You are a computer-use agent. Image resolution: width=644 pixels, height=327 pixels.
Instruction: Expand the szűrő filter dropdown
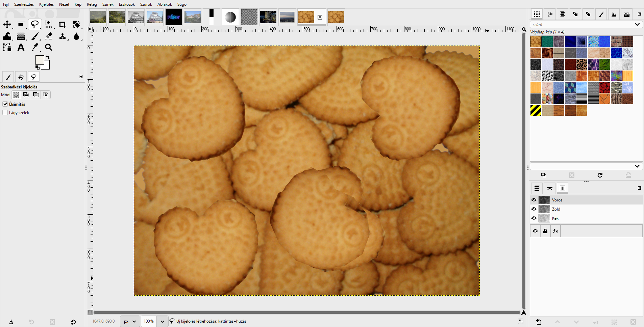[x=637, y=24]
